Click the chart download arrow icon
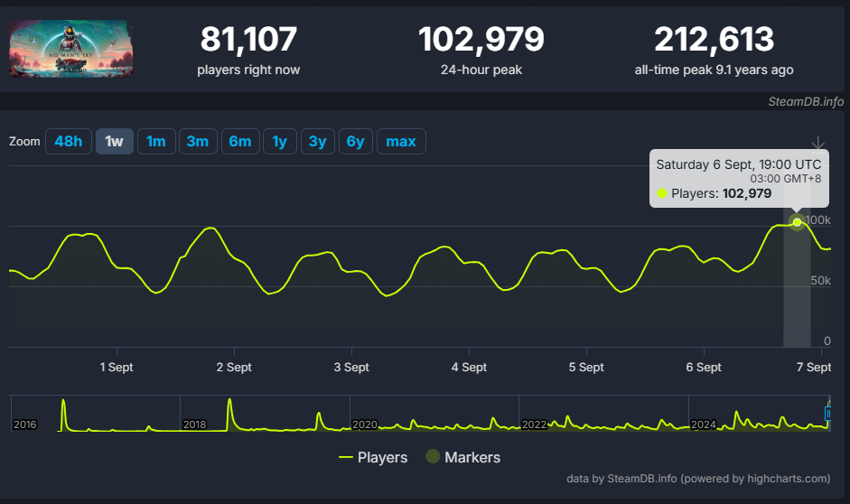 coord(818,143)
